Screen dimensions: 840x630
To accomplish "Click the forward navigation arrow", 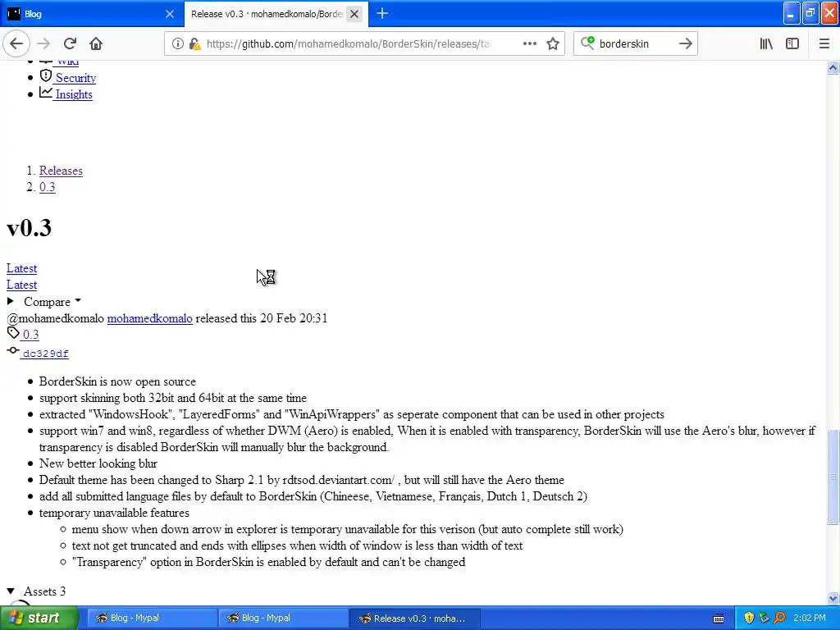I will 43,43.
